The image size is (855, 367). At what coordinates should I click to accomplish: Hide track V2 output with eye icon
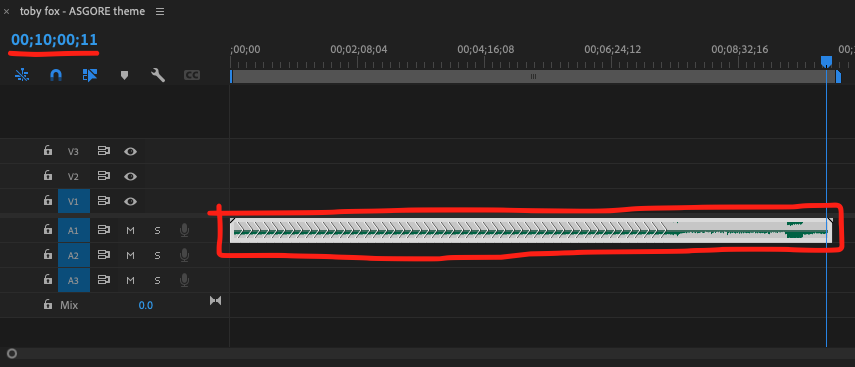130,177
